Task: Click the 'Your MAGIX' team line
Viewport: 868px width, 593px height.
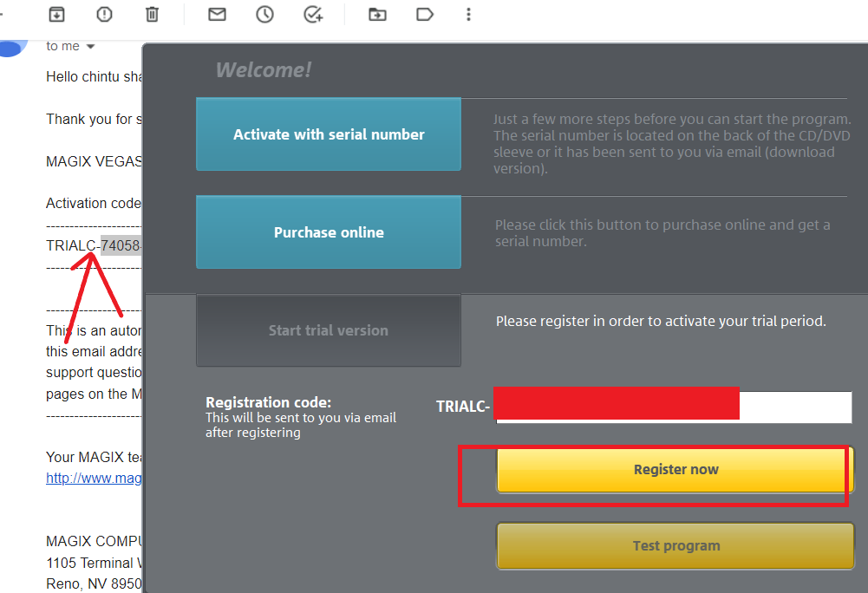Action: click(94, 458)
